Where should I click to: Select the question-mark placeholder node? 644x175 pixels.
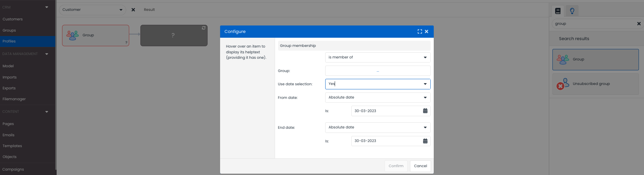pyautogui.click(x=174, y=35)
